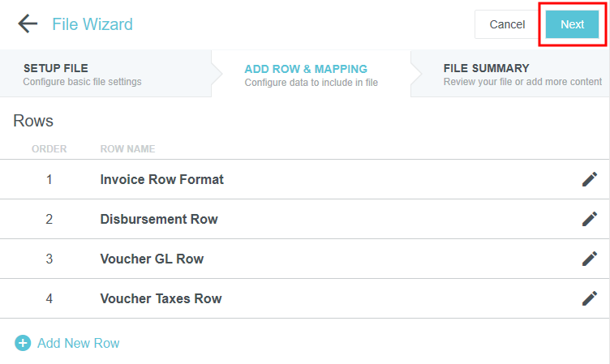The width and height of the screenshot is (610, 364).
Task: Edit the Invoice Row Format row
Action: [x=590, y=179]
